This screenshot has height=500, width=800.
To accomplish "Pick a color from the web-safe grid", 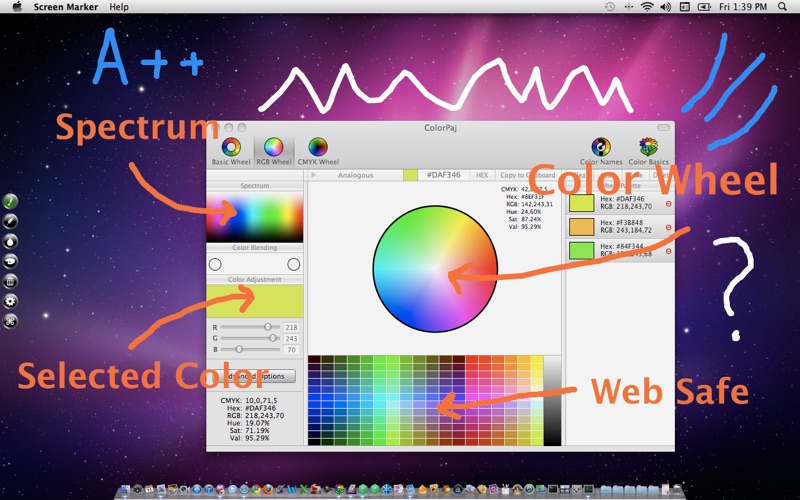I will (x=426, y=401).
